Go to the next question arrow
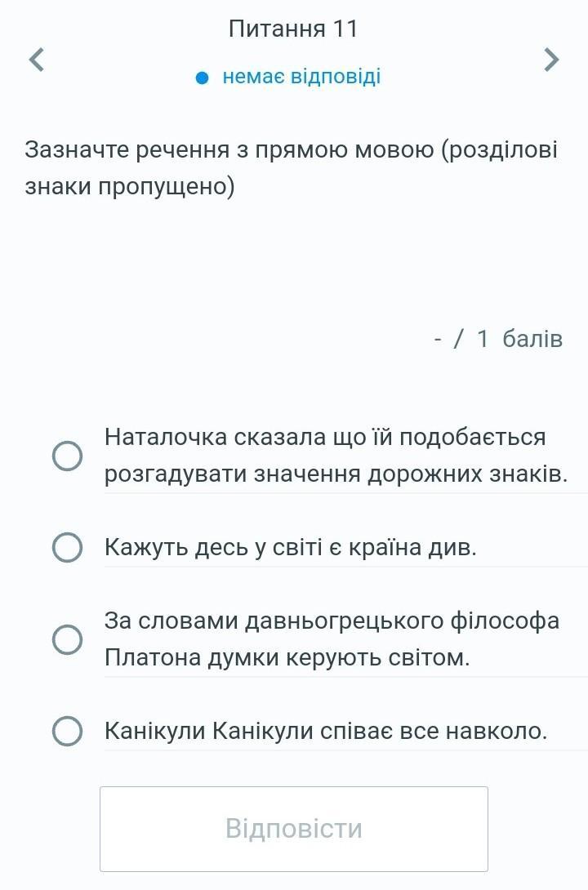588x890 pixels. point(552,59)
